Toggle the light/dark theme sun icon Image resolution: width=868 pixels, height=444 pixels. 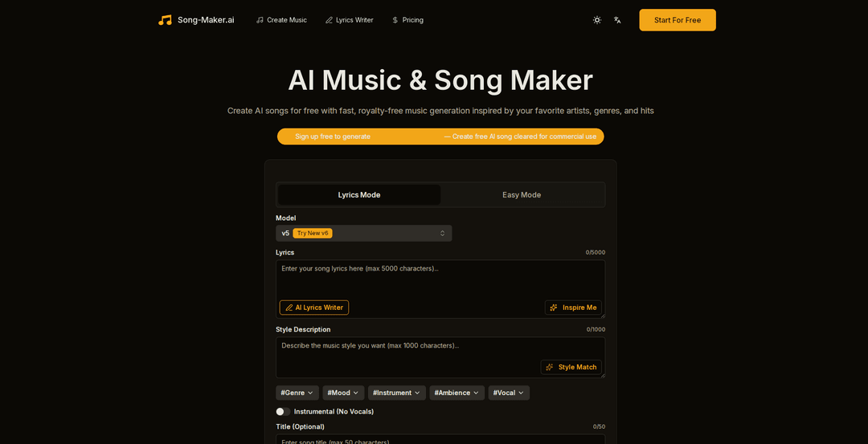pyautogui.click(x=596, y=20)
